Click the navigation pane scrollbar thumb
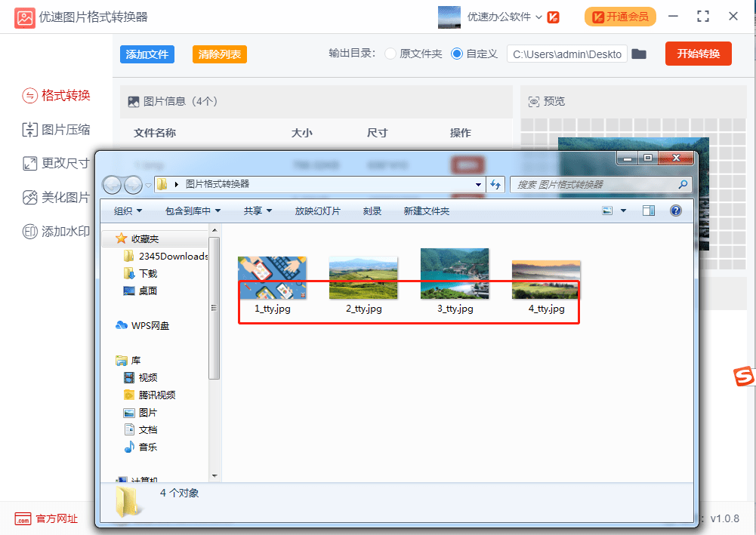Viewport: 756px width, 535px height. tap(214, 308)
